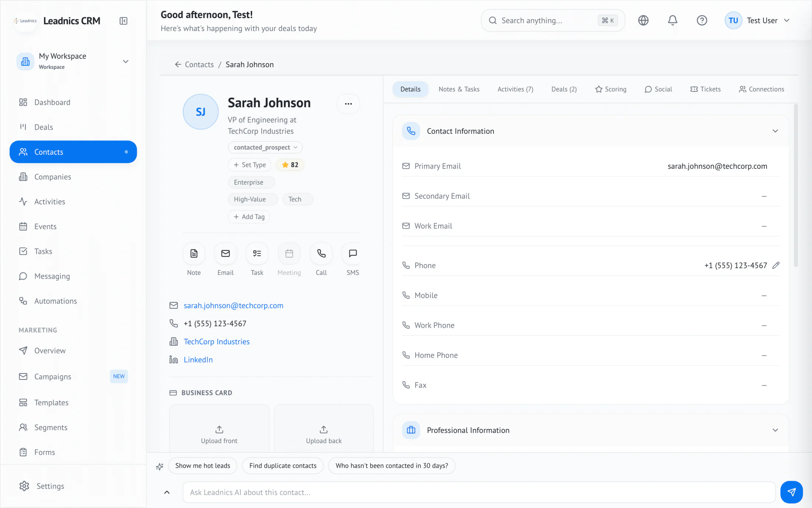Open Automations in sidebar

click(73, 301)
